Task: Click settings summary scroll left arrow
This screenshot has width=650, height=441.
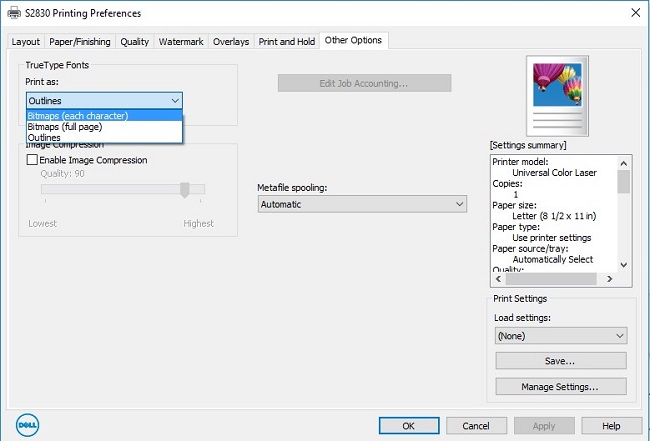Action: [499, 279]
